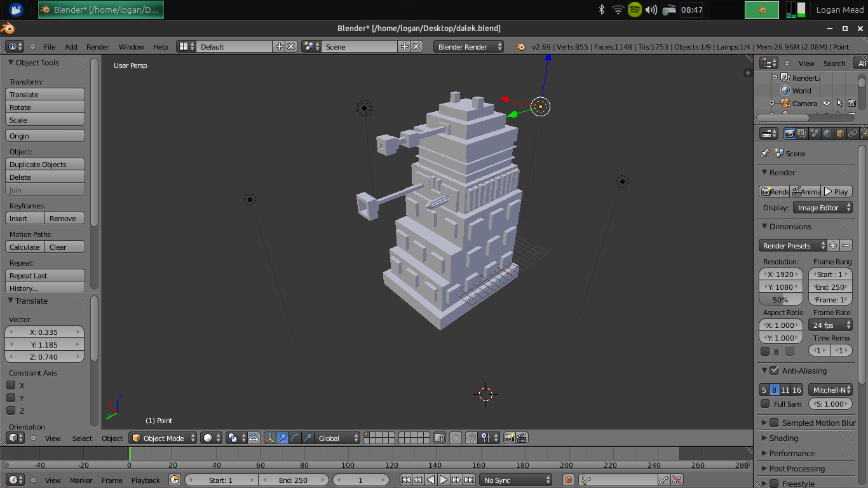The width and height of the screenshot is (868, 488).
Task: Expand the Shading panel
Action: coord(783,438)
